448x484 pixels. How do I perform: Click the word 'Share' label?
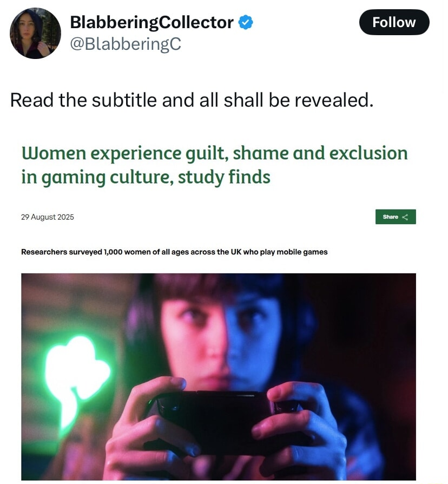point(390,217)
